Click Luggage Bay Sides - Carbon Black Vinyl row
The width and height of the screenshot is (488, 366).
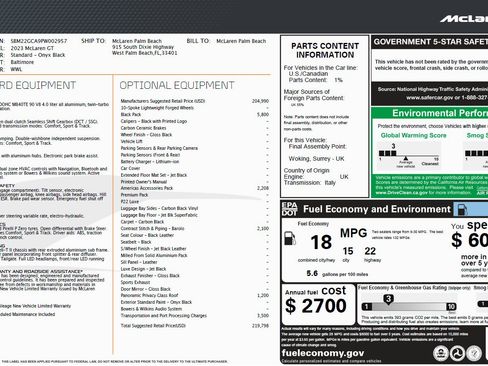coord(195,208)
